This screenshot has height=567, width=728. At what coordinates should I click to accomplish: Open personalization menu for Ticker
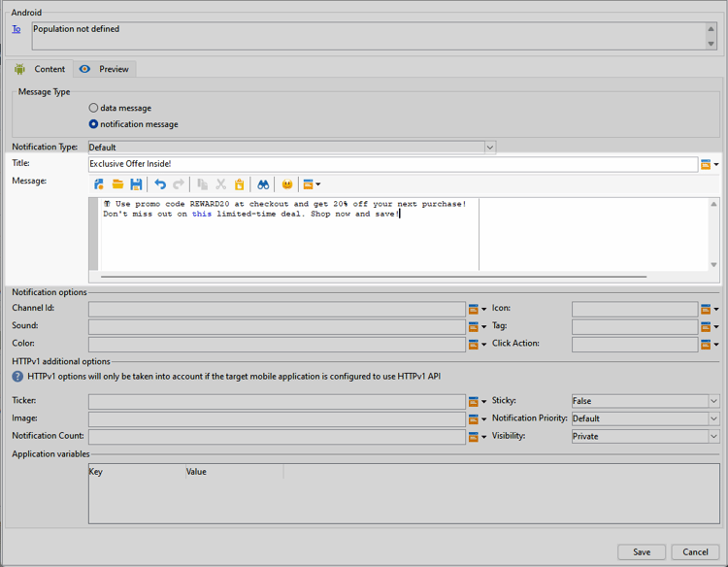[478, 401]
